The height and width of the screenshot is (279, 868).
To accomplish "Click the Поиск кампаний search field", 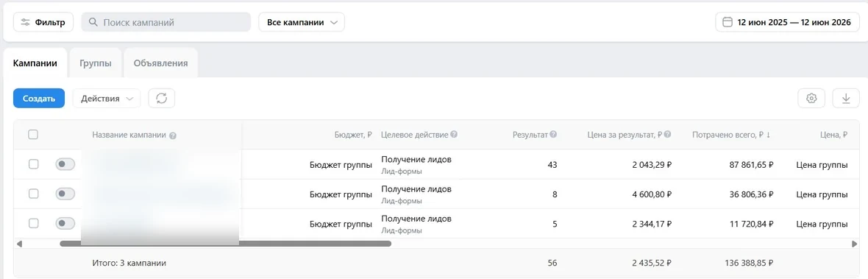I will pyautogui.click(x=166, y=22).
